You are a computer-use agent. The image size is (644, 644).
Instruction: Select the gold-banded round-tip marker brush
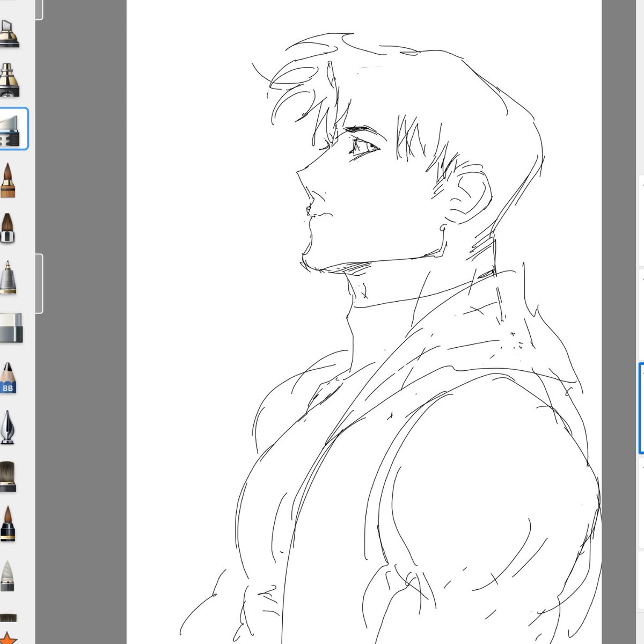10,80
